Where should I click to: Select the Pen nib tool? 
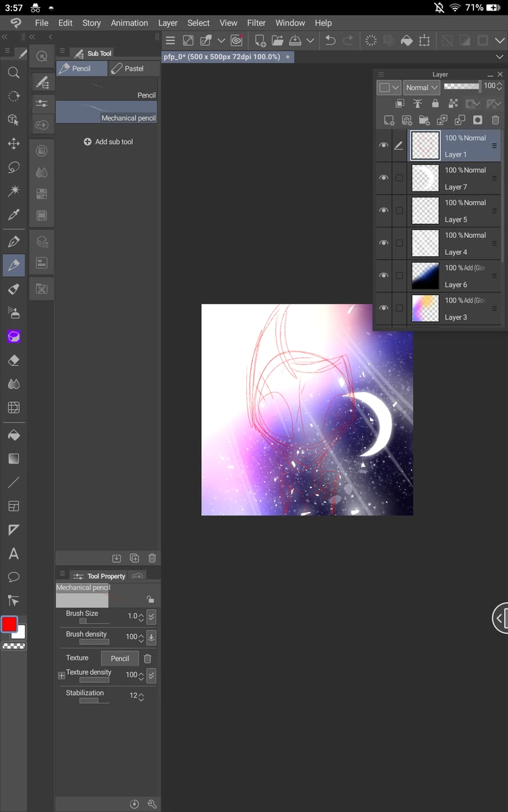click(13, 241)
